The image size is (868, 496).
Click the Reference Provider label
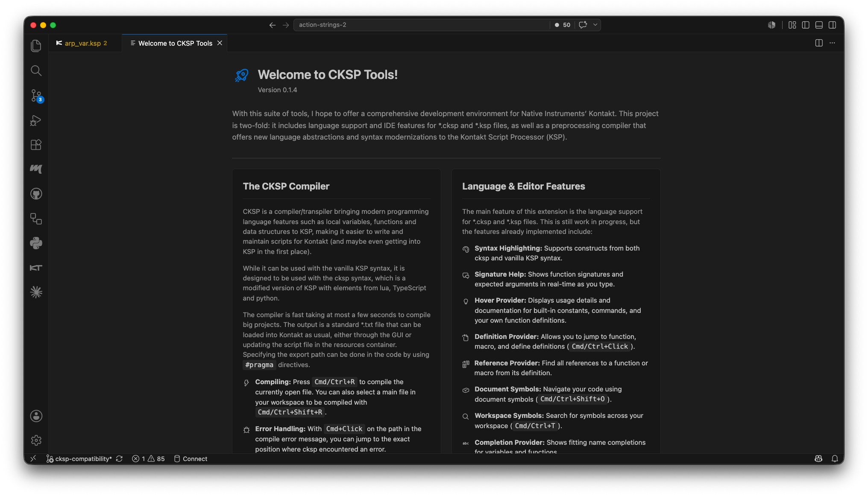(x=507, y=363)
